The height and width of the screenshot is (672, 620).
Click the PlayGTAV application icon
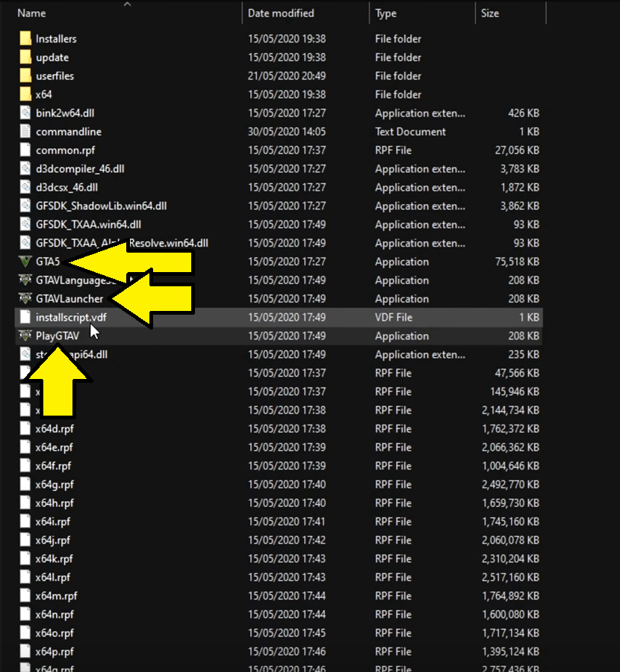tap(25, 336)
